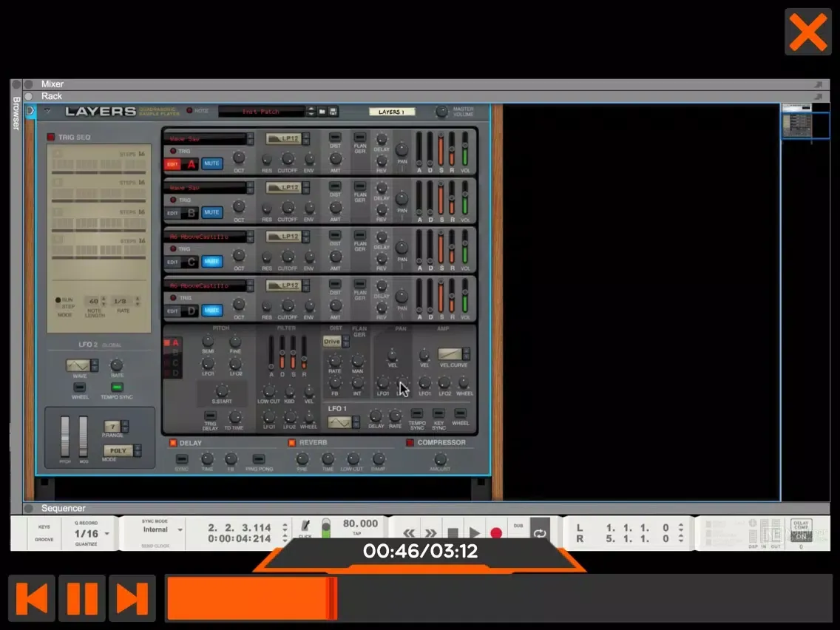Click the S.START knob
This screenshot has height=630, width=840.
point(221,390)
